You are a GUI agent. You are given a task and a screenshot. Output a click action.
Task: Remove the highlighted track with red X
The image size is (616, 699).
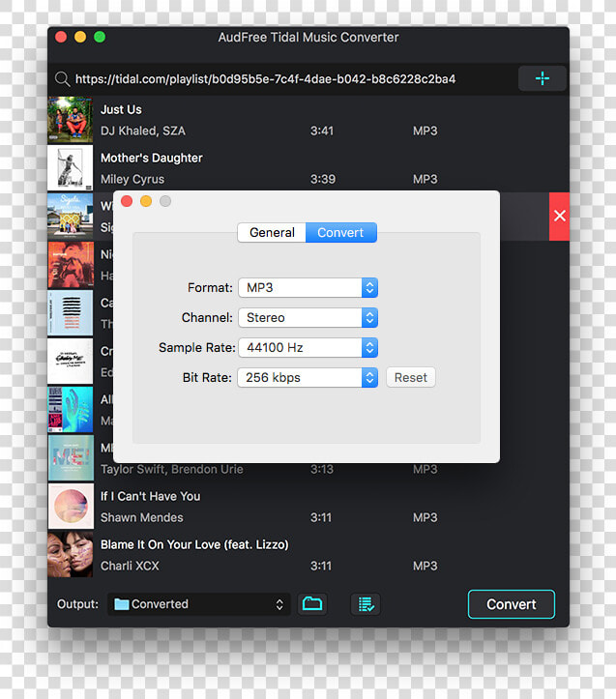(x=559, y=217)
